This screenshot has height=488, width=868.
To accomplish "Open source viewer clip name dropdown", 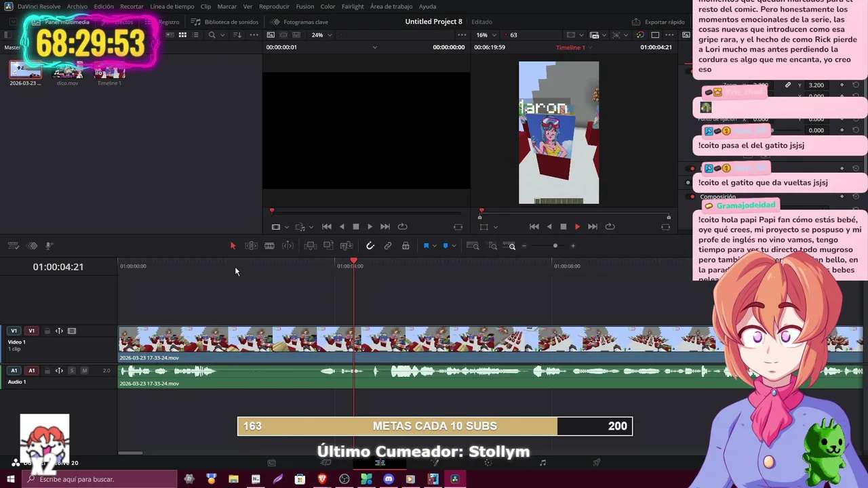I will tap(375, 47).
